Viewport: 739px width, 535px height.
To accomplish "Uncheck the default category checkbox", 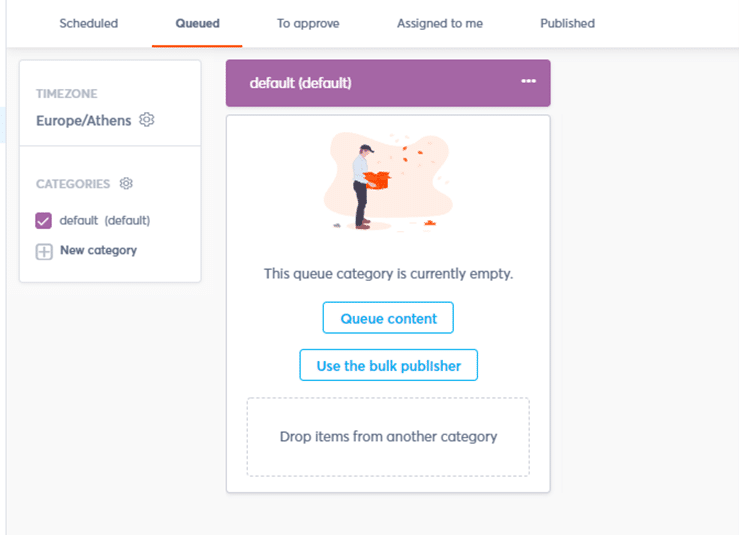I will coord(44,221).
